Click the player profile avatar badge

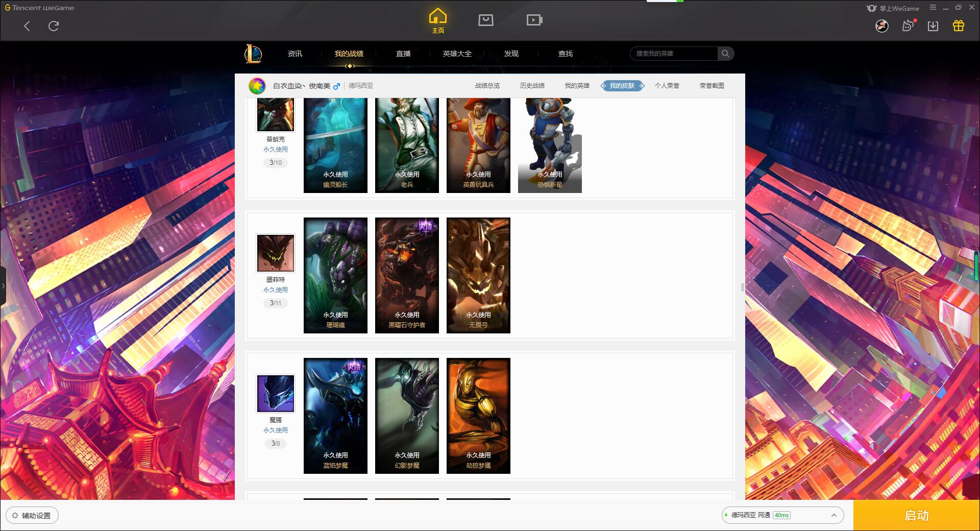tap(257, 86)
